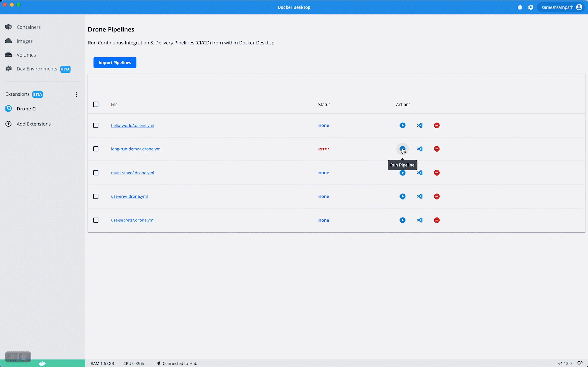
Task: Remove the use-env pipeline
Action: pyautogui.click(x=437, y=196)
